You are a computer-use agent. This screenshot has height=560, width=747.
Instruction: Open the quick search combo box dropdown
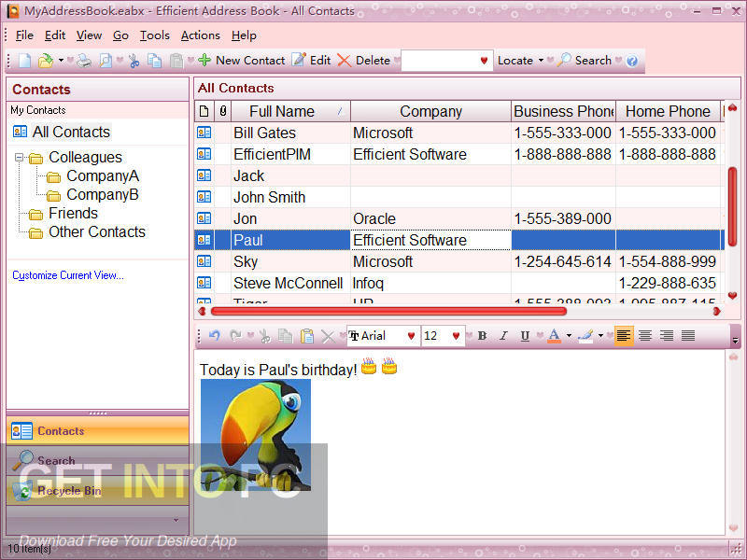484,61
